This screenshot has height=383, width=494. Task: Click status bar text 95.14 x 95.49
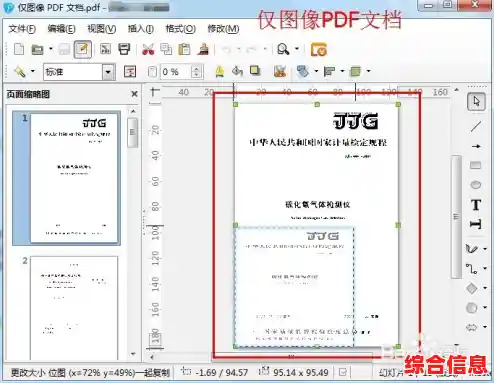click(x=301, y=373)
